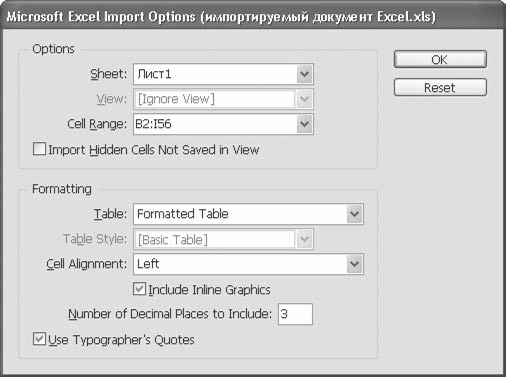Click the OK button
506x377 pixels.
click(x=440, y=60)
